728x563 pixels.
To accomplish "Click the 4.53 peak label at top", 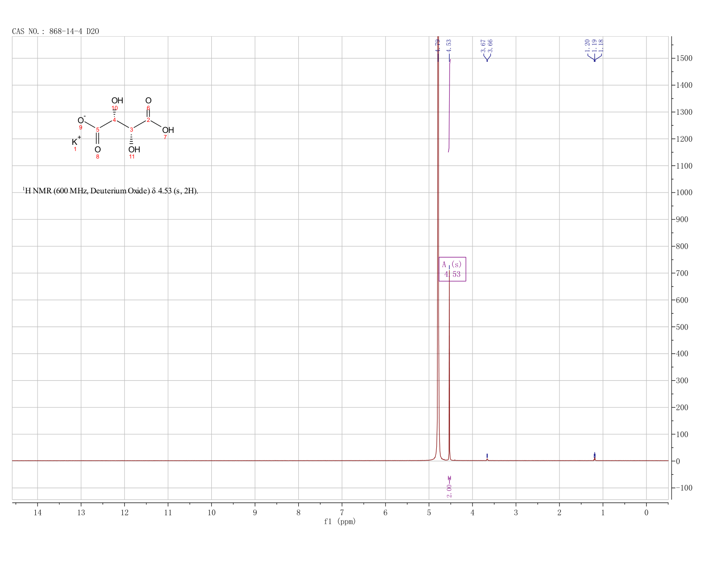I will tap(449, 45).
